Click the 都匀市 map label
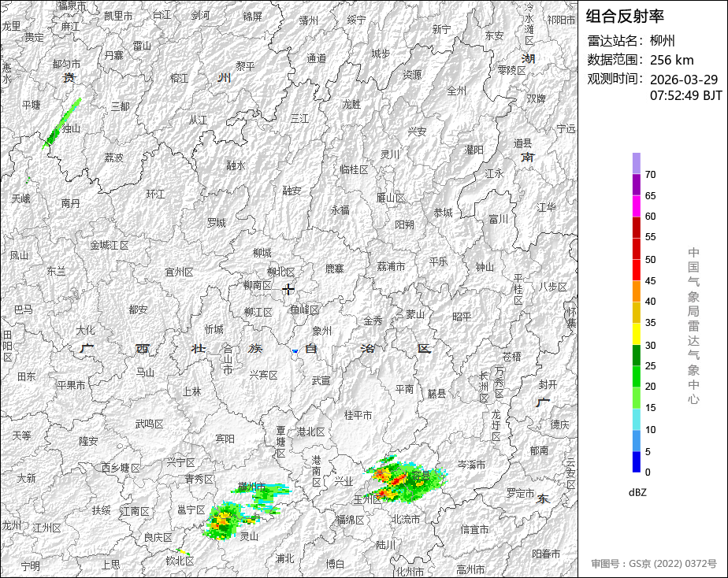Image resolution: width=728 pixels, height=578 pixels. [x=66, y=64]
